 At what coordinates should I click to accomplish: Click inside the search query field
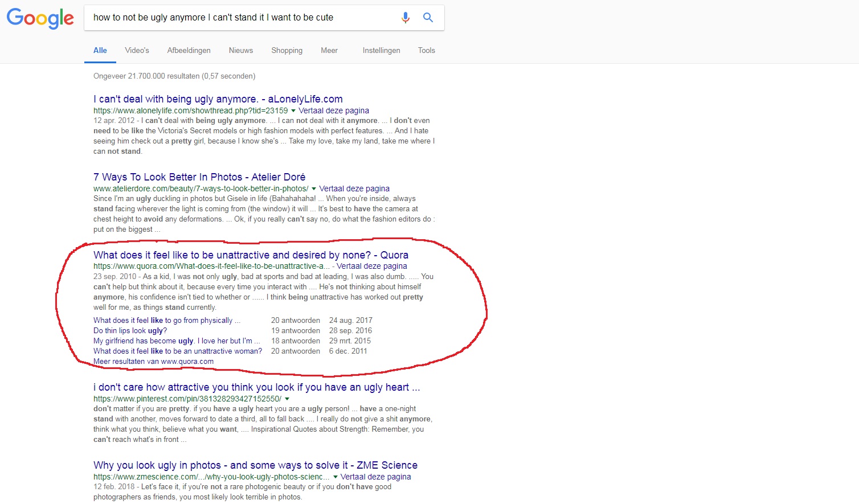(239, 18)
